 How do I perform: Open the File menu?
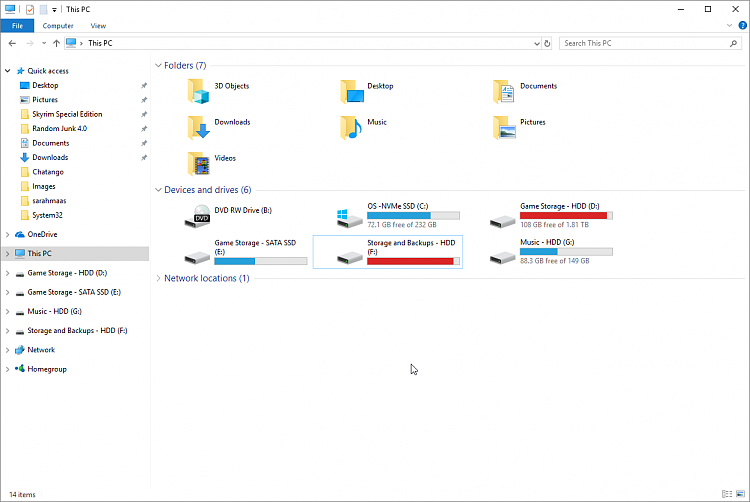[17, 26]
